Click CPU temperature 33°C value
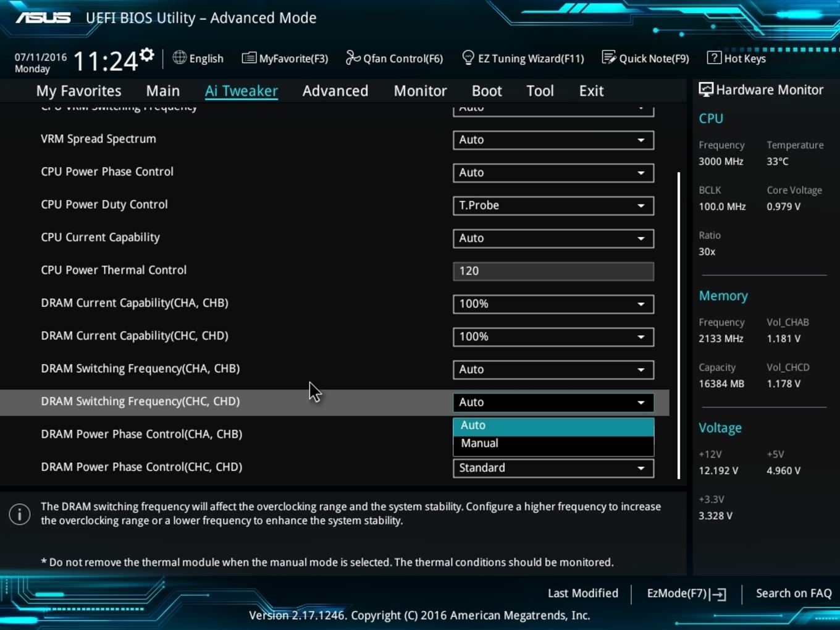This screenshot has height=630, width=840. 778,161
